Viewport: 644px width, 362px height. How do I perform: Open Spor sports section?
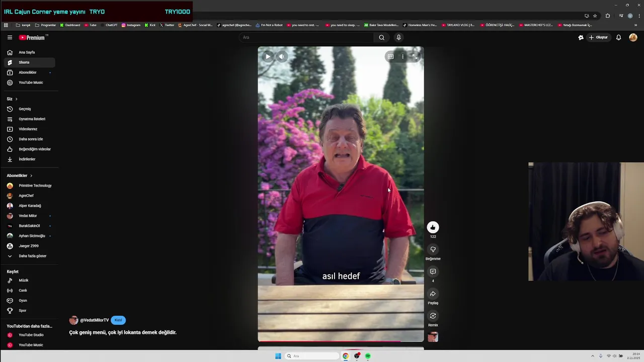[30, 311]
